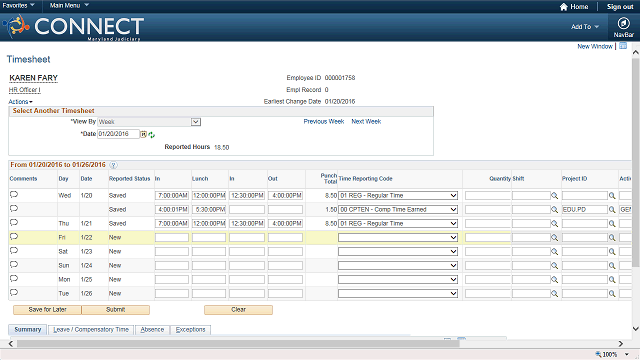Open Time Reporting Code dropdown for Mon 1/25
Image resolution: width=640 pixels, height=360 pixels.
(398, 280)
